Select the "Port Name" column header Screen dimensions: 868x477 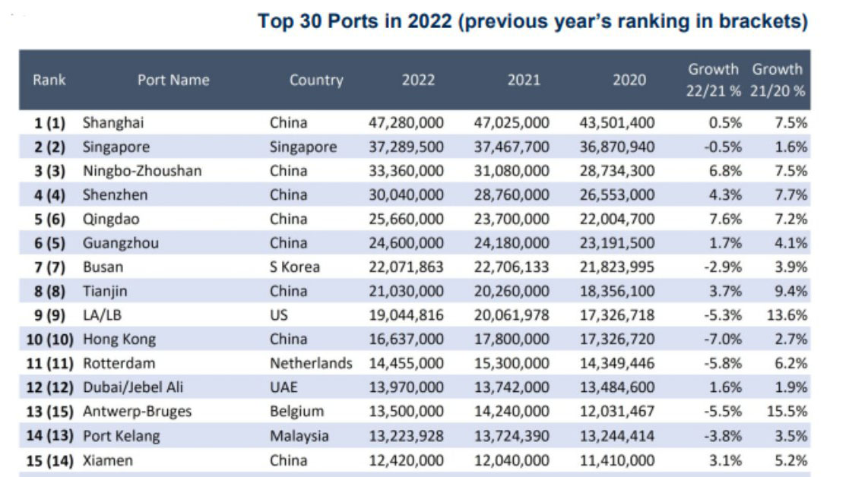click(x=173, y=81)
